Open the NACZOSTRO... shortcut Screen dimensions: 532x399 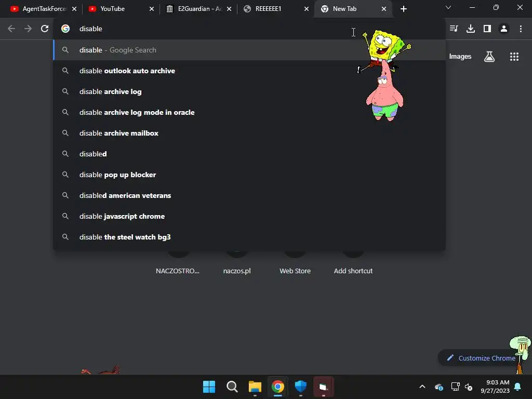click(x=178, y=271)
